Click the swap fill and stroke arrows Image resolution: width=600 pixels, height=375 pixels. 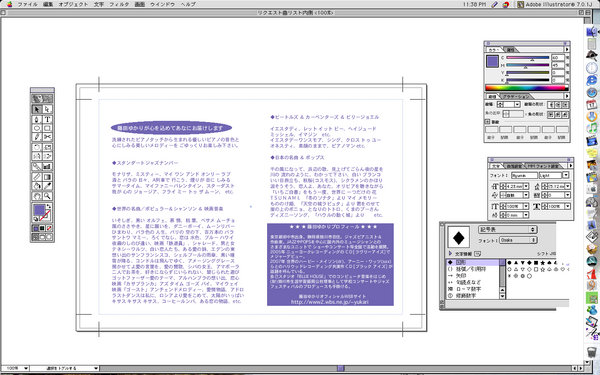coord(49,206)
